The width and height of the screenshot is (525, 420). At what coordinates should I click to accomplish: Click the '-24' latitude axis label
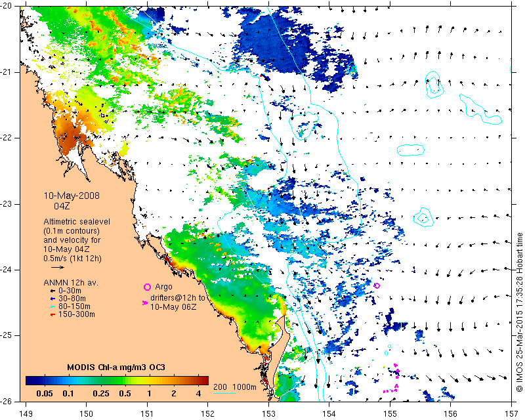[x=7, y=270]
